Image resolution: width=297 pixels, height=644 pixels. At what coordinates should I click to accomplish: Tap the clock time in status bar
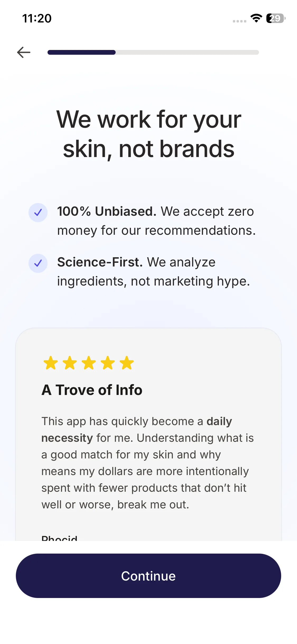(x=37, y=18)
